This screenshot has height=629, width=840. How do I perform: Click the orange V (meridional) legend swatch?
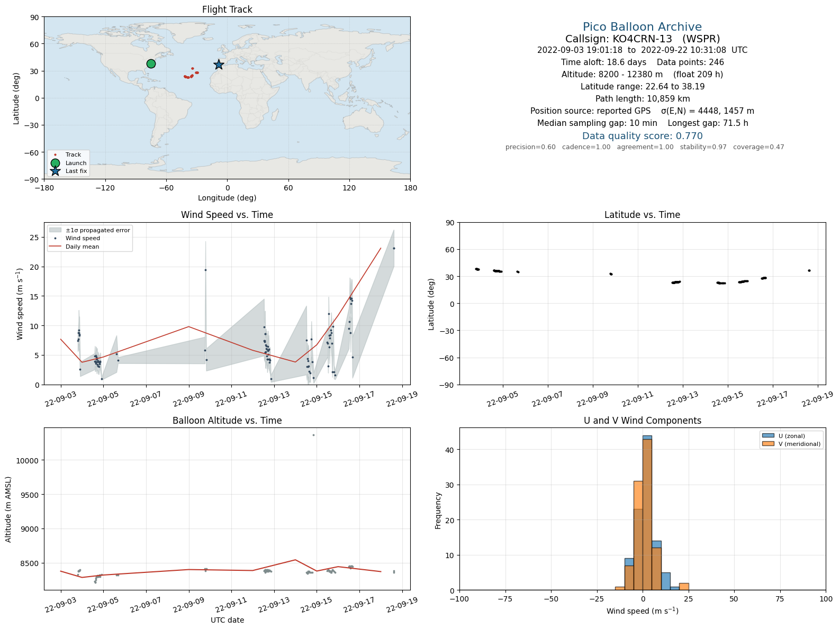[x=768, y=444]
